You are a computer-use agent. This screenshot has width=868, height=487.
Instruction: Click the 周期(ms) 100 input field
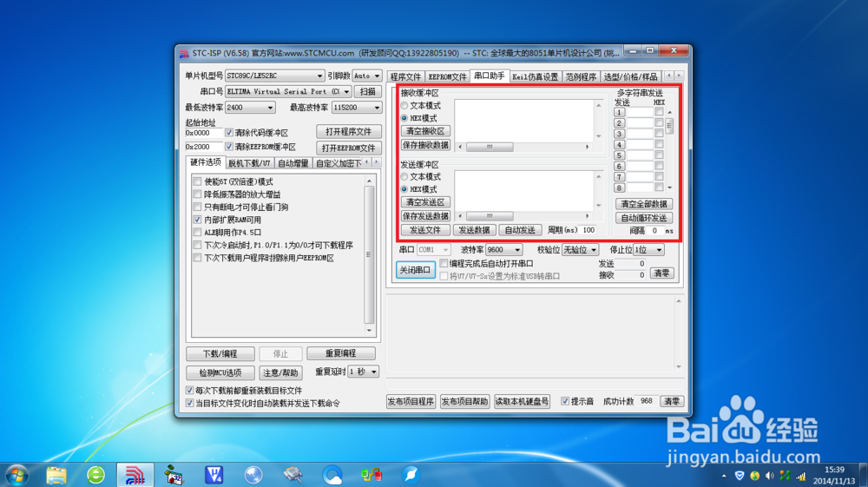pos(589,230)
